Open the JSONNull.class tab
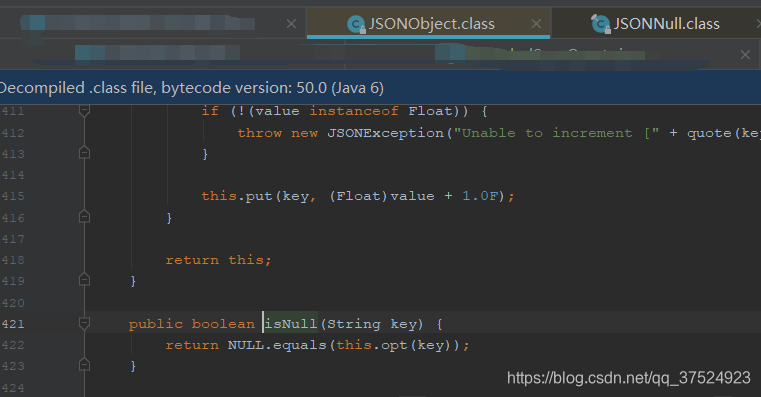The width and height of the screenshot is (761, 397). pos(656,23)
